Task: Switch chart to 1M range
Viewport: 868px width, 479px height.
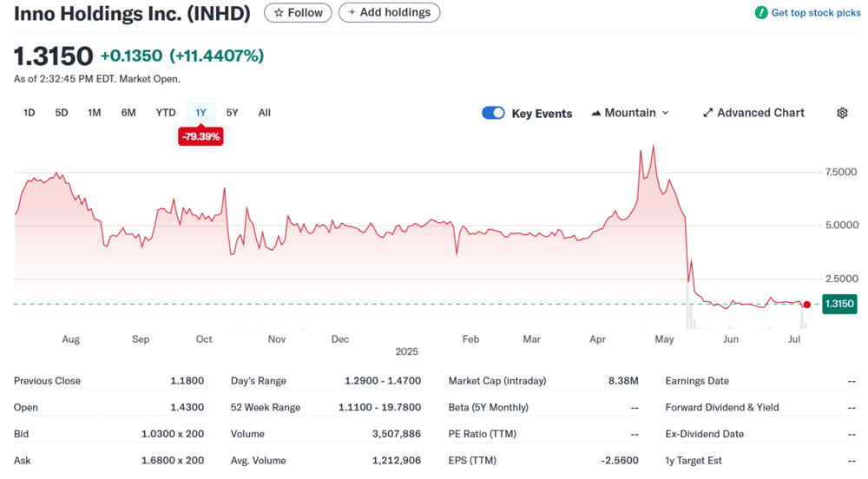Action: point(94,113)
